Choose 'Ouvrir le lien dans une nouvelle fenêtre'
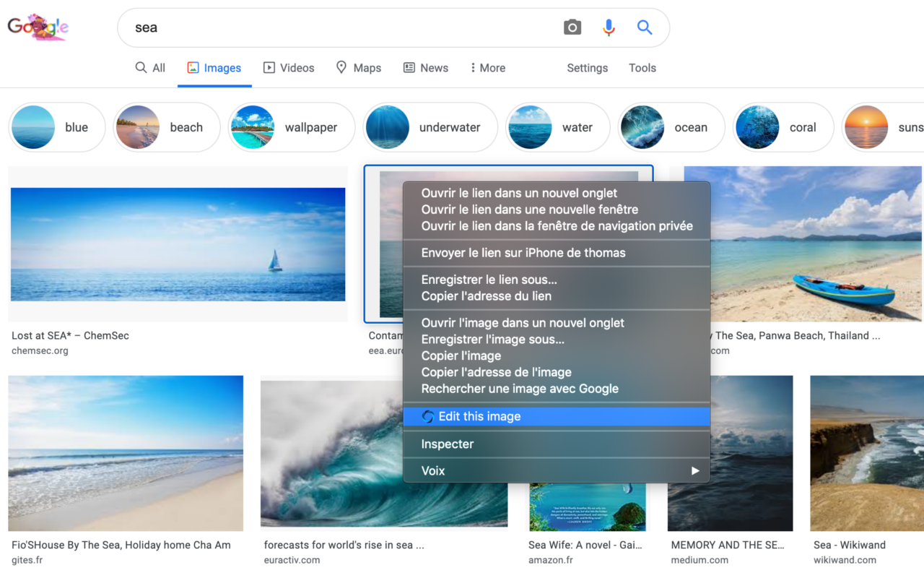Screen dimensions: 924x578 (557, 210)
